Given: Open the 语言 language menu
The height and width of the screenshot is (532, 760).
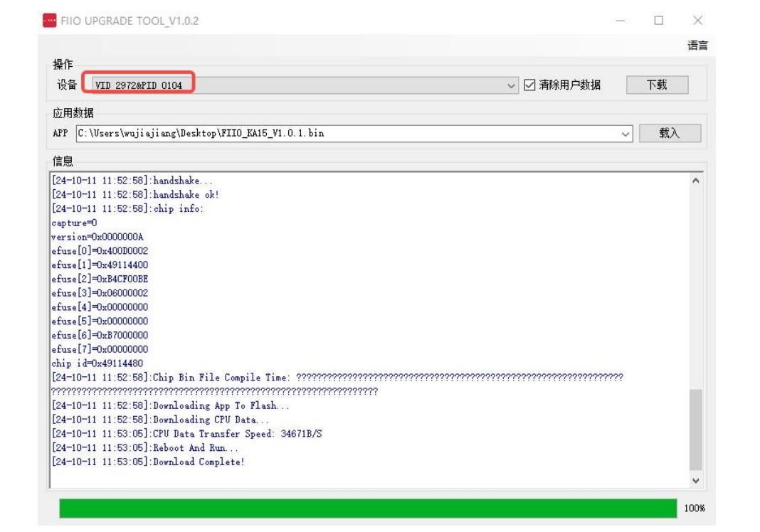Looking at the screenshot, I should pyautogui.click(x=697, y=46).
